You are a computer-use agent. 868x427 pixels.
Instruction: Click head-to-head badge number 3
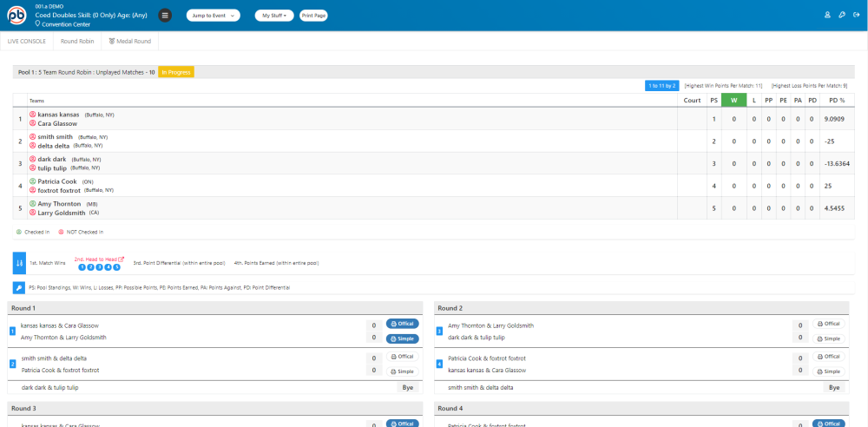click(x=100, y=267)
